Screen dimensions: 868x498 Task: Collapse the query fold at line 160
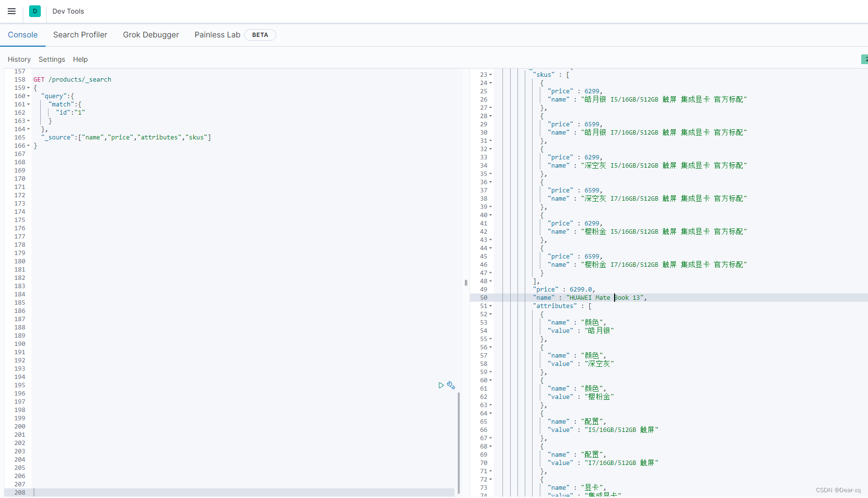pyautogui.click(x=28, y=96)
